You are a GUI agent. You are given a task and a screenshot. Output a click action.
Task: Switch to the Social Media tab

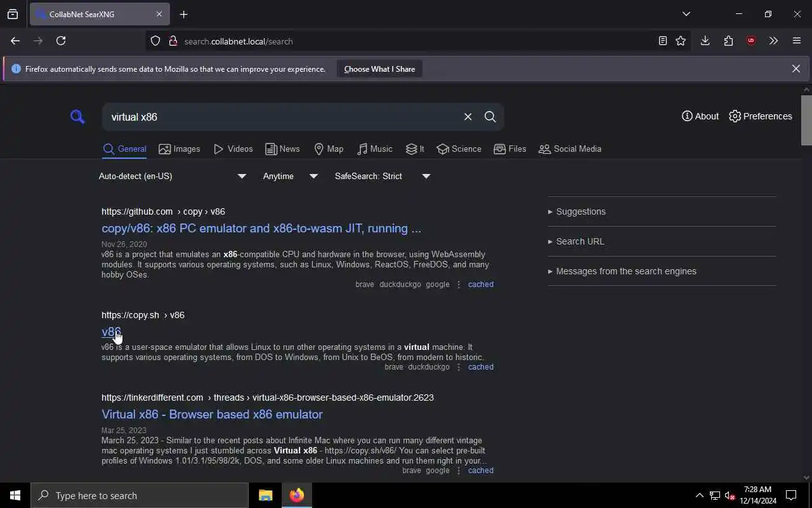[x=570, y=149]
